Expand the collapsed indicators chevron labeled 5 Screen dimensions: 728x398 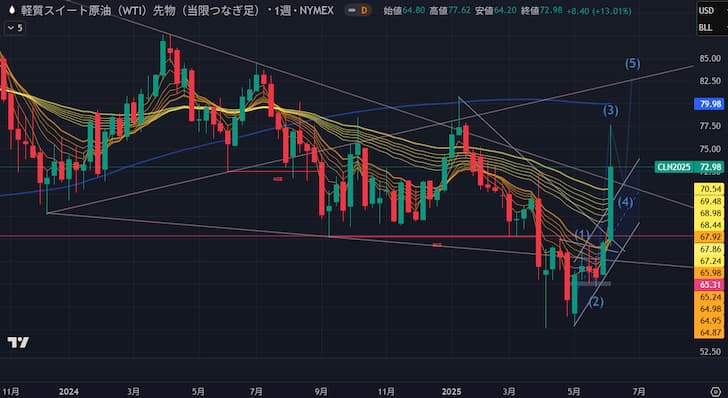tap(14, 28)
